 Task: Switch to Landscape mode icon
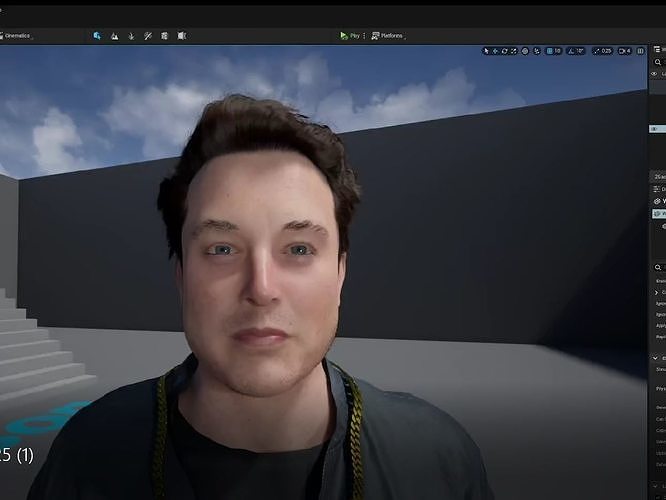(x=114, y=36)
